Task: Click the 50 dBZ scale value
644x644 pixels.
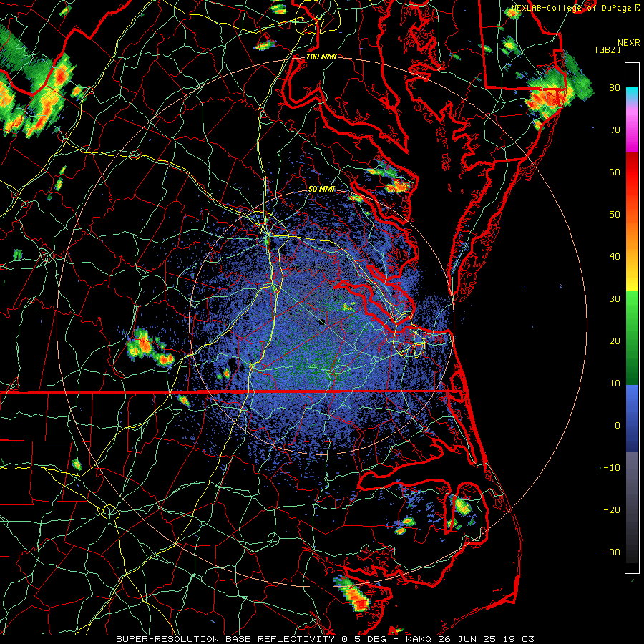Action: pos(615,215)
